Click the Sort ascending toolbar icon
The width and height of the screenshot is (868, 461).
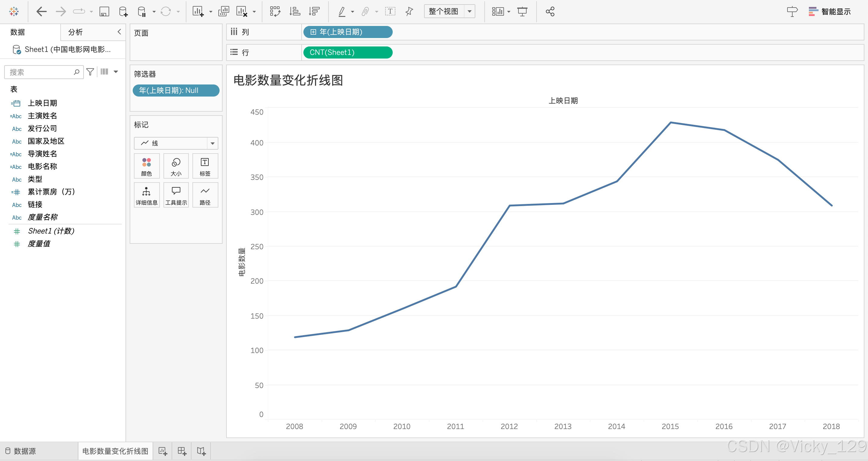(x=295, y=12)
